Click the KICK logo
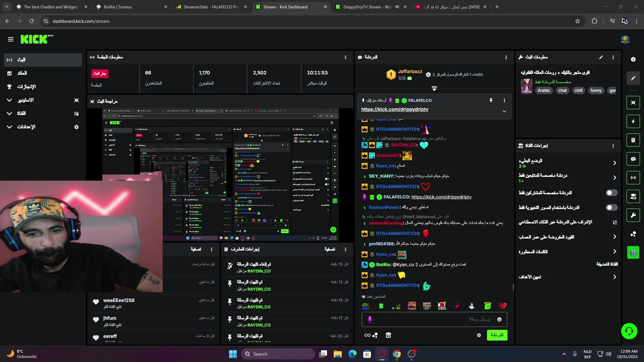The image size is (644, 362). (36, 39)
